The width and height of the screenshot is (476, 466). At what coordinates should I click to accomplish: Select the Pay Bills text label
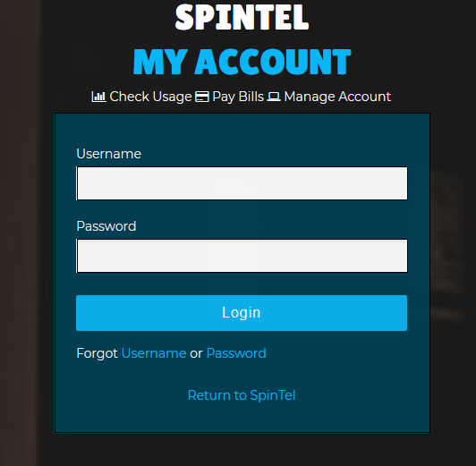(238, 97)
